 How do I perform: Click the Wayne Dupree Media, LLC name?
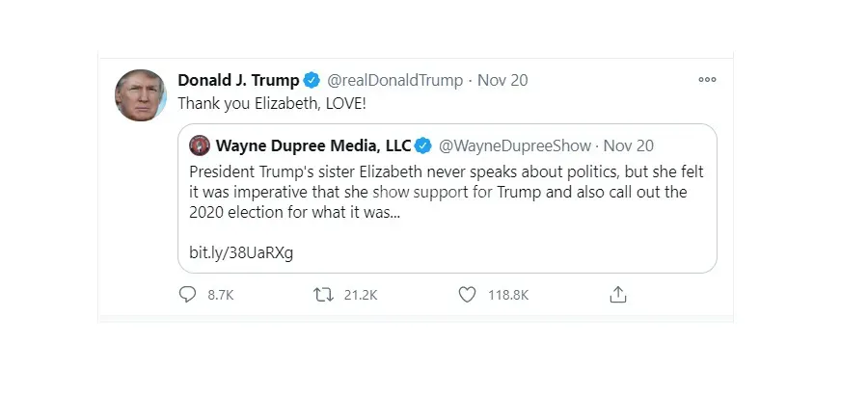pos(313,146)
